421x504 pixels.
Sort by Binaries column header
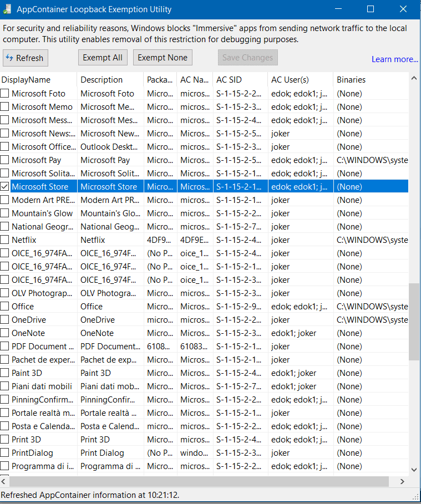point(371,80)
